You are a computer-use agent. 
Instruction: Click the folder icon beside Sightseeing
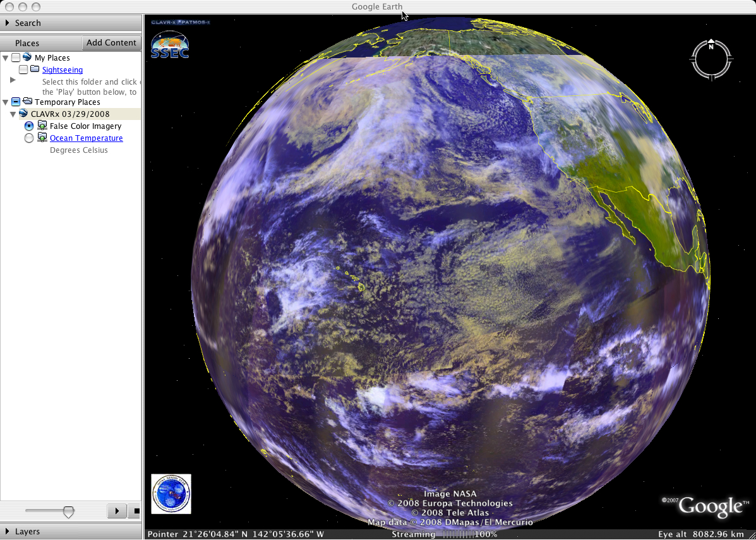click(35, 69)
